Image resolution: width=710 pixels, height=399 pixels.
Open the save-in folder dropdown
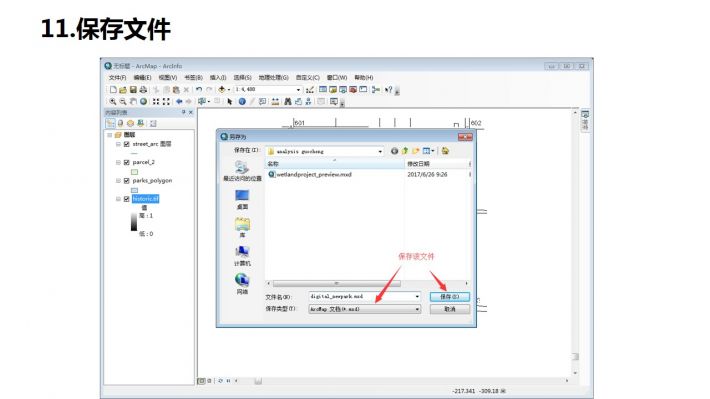pos(380,151)
